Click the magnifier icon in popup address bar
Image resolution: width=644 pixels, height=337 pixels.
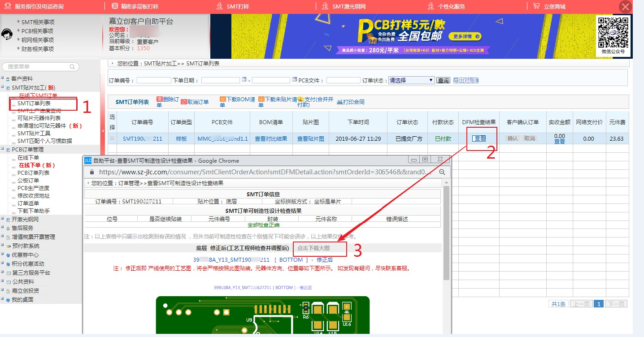point(442,172)
